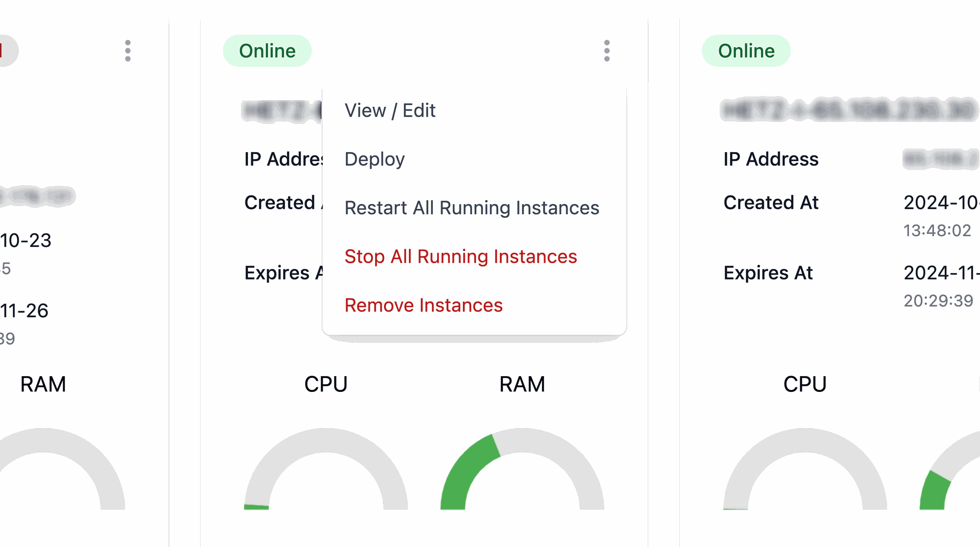Viewport: 980px width, 547px height.
Task: Click the 13:48:02 timestamp
Action: (x=937, y=231)
